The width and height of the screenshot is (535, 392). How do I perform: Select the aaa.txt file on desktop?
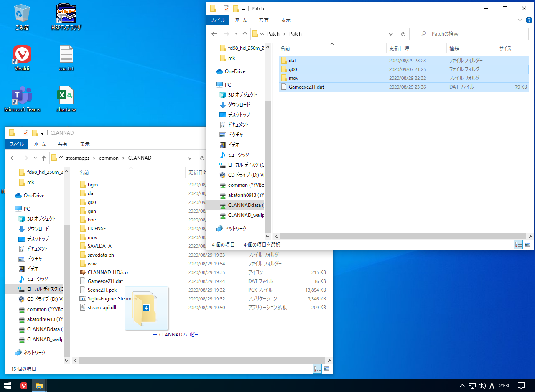(66, 58)
